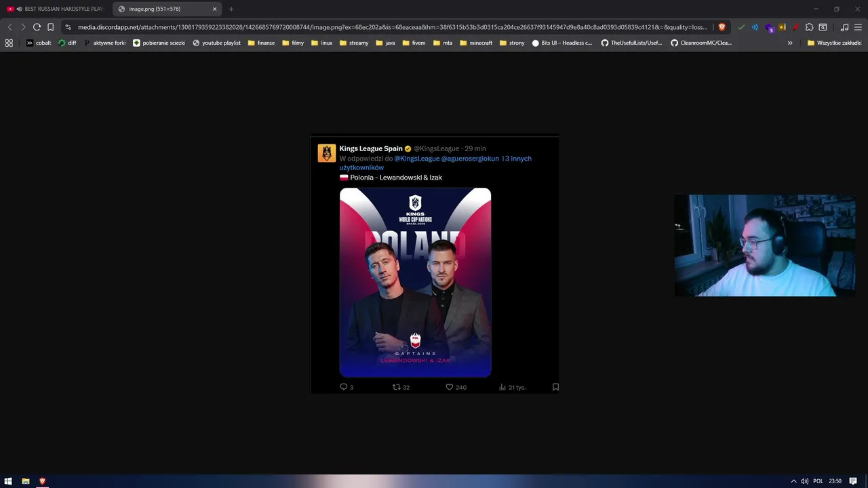868x488 pixels.
Task: Go back using the browser back arrow
Action: pos(9,27)
